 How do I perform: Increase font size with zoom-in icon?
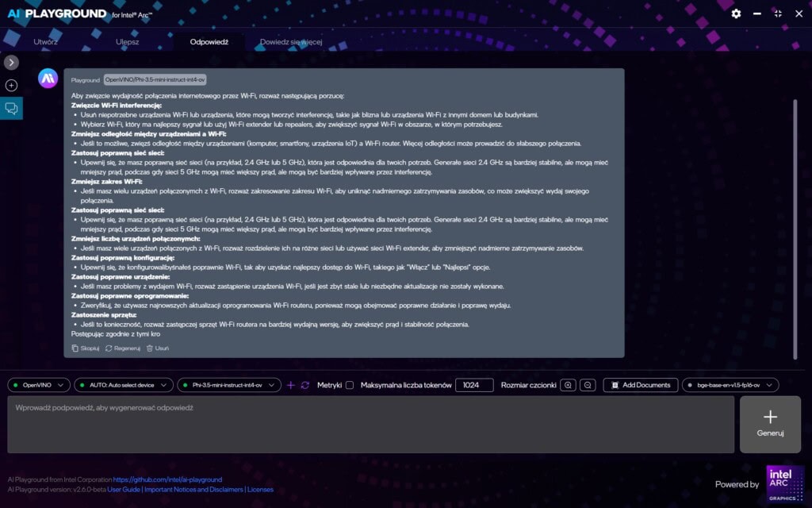tap(568, 385)
